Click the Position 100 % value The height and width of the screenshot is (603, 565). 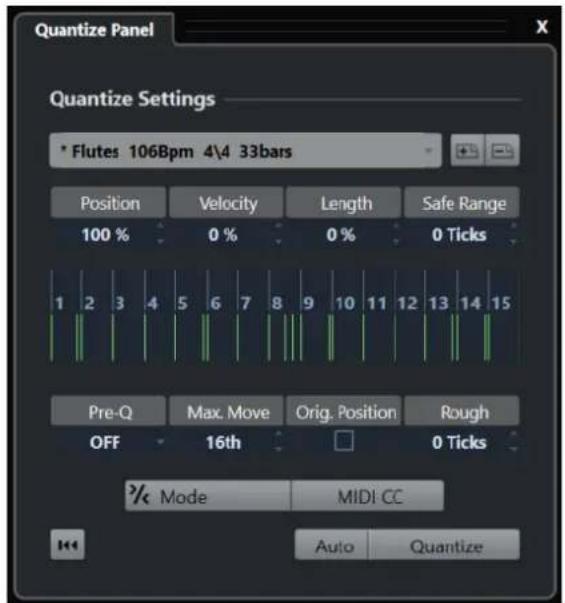pos(105,234)
